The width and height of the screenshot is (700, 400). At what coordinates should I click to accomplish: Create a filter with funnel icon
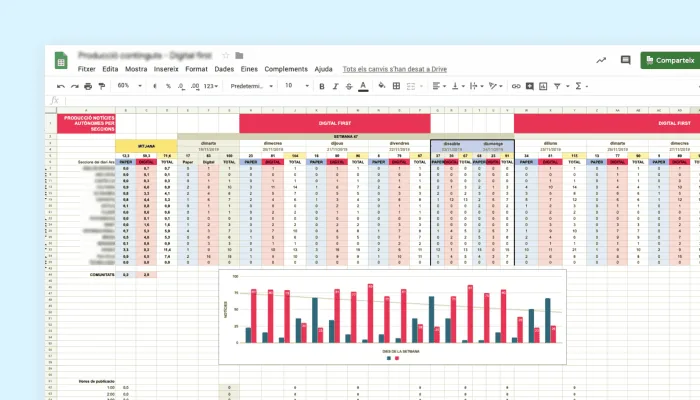557,86
